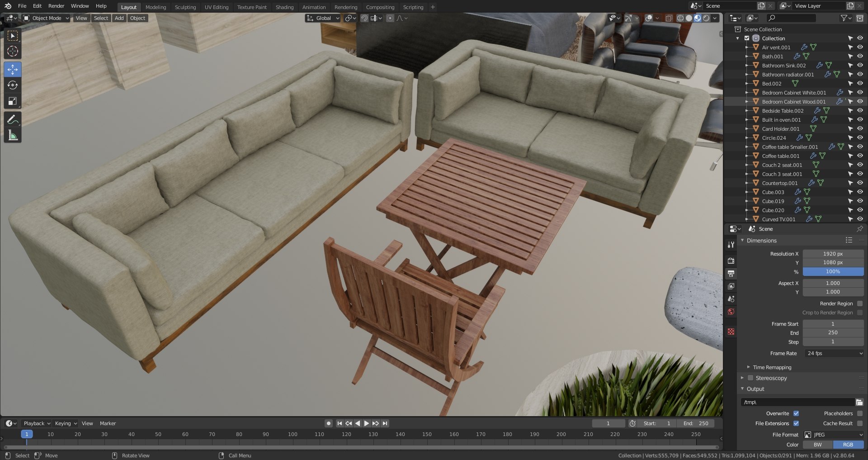Open the File menu
Viewport: 868px width, 460px height.
click(x=22, y=6)
